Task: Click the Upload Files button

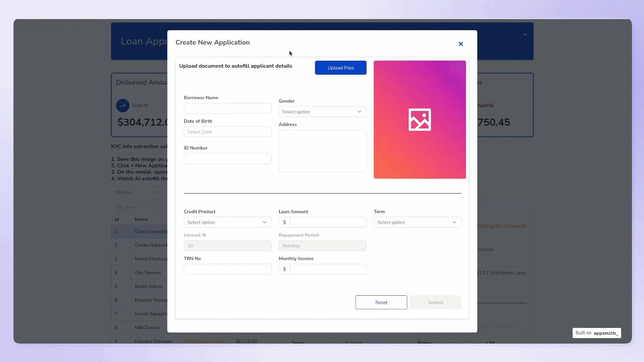Action: 341,68
